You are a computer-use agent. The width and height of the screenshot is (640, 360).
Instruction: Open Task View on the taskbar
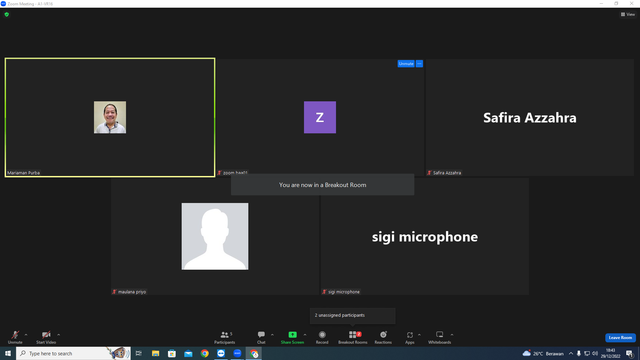139,353
